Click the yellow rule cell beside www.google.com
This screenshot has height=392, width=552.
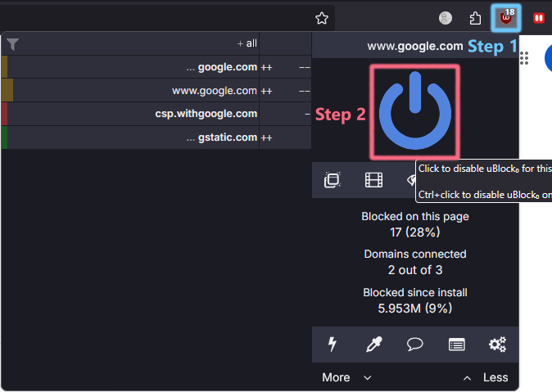(x=7, y=91)
